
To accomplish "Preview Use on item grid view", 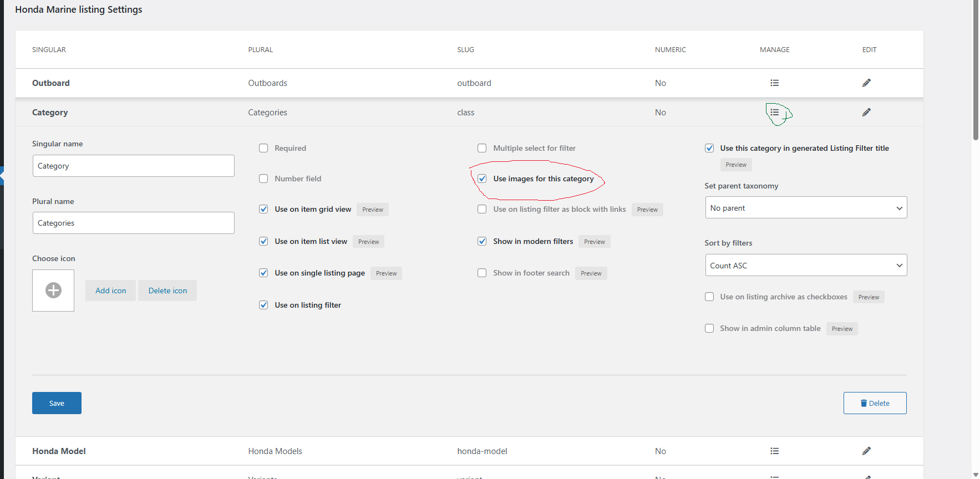I will [x=373, y=210].
